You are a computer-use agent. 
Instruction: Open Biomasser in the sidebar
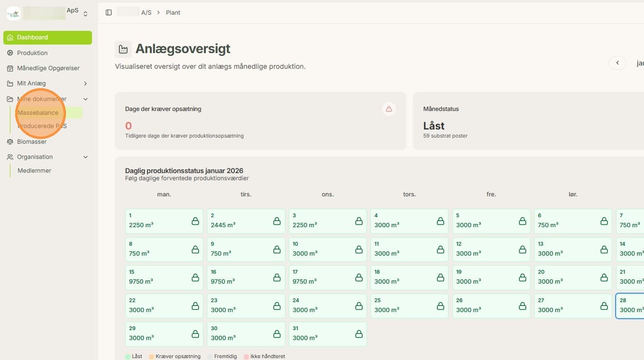tap(32, 141)
